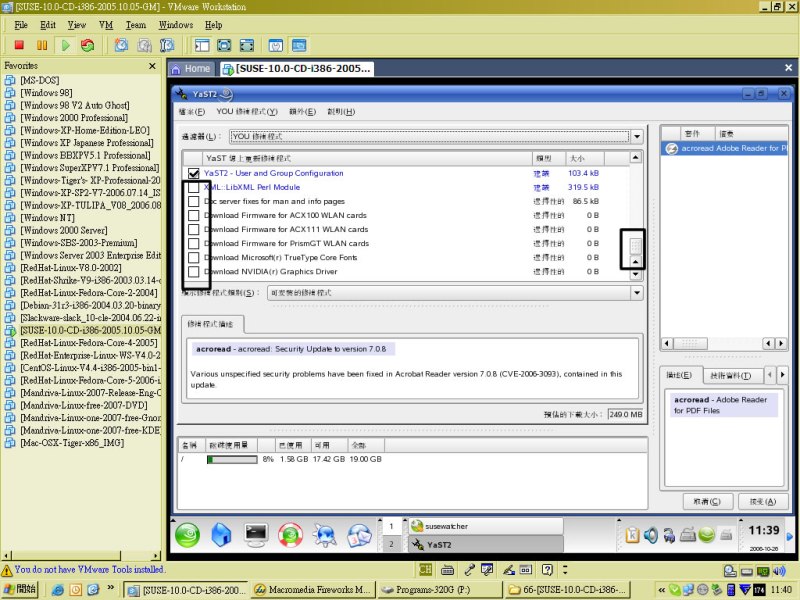Click the full screen icon in VMware toolbar
Image resolution: width=800 pixels, height=600 pixels.
(x=224, y=45)
